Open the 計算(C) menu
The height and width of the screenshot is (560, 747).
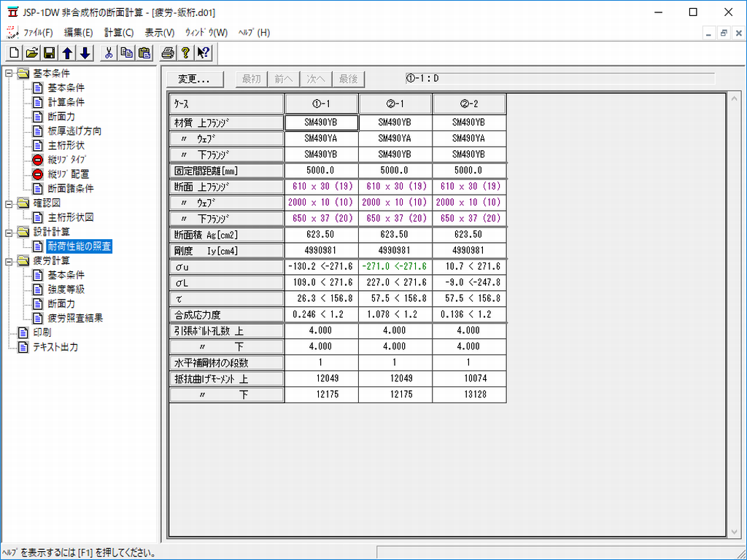119,33
